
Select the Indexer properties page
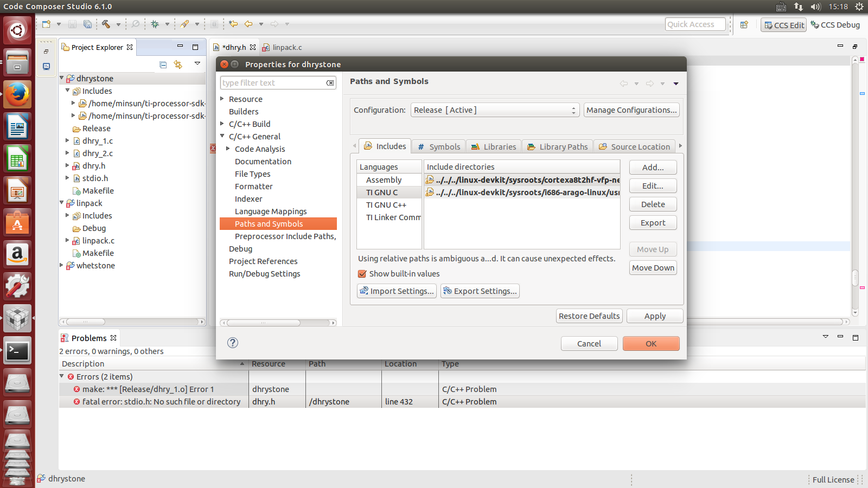click(x=248, y=199)
